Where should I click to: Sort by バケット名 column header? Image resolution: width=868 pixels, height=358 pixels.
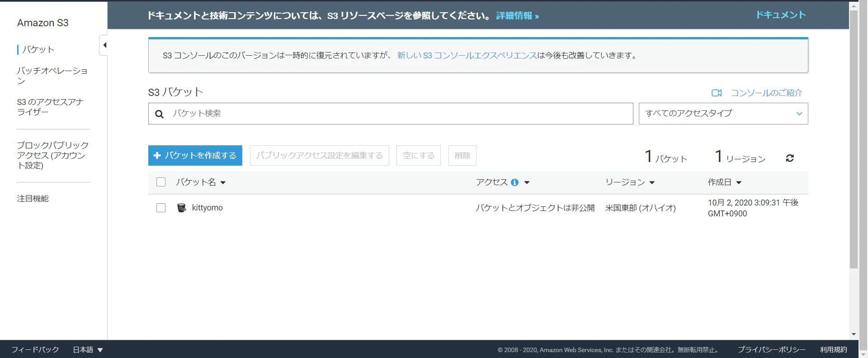[x=201, y=182]
